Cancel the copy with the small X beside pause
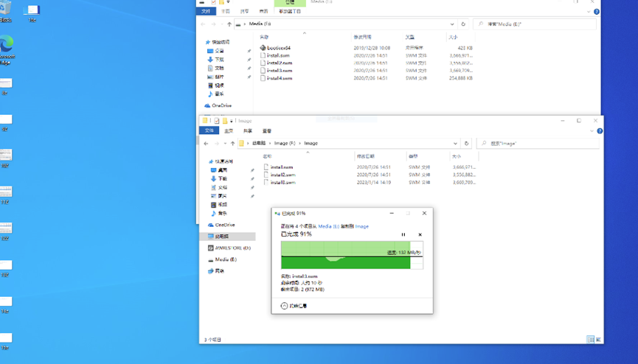This screenshot has width=638, height=364. (x=420, y=234)
